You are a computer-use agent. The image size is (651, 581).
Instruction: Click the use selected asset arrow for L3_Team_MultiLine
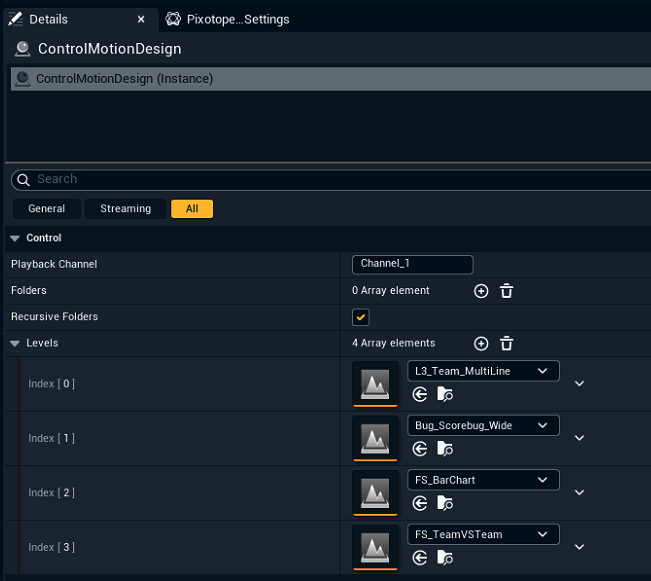[420, 395]
